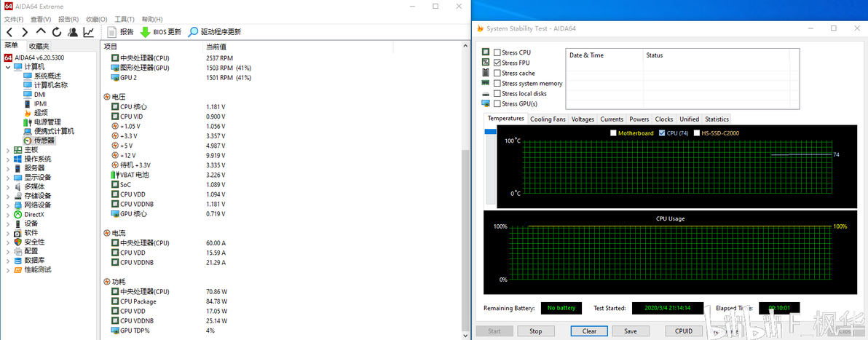Image resolution: width=868 pixels, height=340 pixels.
Task: Enable the Stress CPU checkbox
Action: tap(497, 52)
